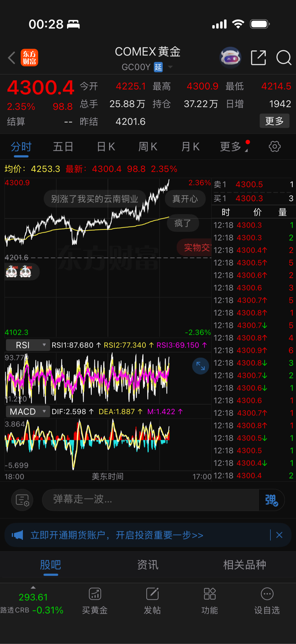Tap the 日增 1942 value
This screenshot has height=644, width=296.
click(x=280, y=104)
